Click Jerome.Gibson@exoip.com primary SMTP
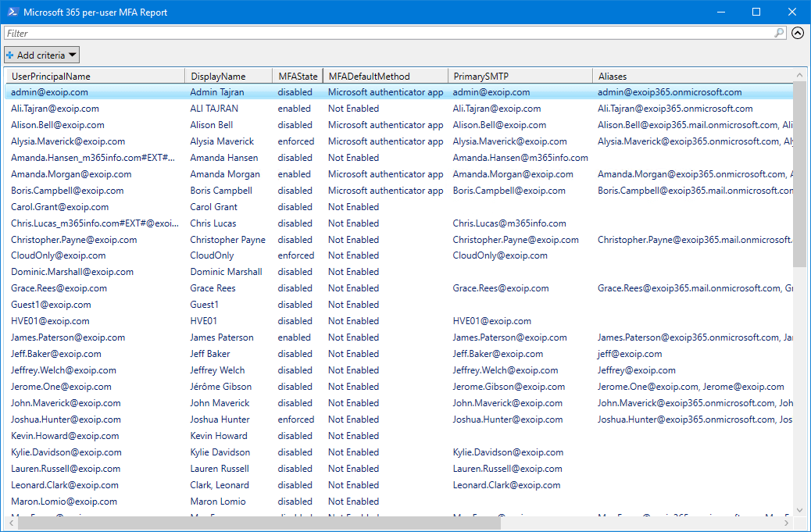Image resolution: width=811 pixels, height=532 pixels. 509,387
